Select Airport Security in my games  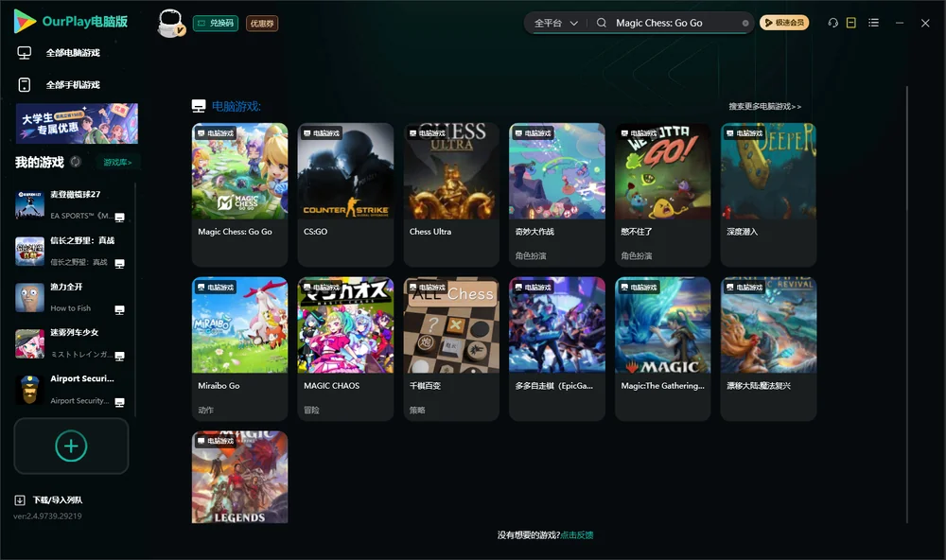click(x=71, y=390)
